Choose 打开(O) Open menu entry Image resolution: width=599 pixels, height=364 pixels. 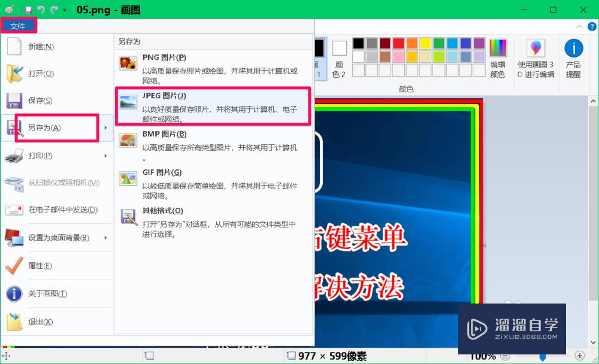[x=58, y=73]
